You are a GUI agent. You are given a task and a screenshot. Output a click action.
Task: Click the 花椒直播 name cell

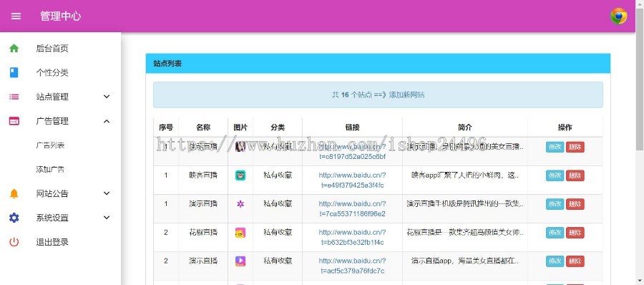(x=203, y=232)
